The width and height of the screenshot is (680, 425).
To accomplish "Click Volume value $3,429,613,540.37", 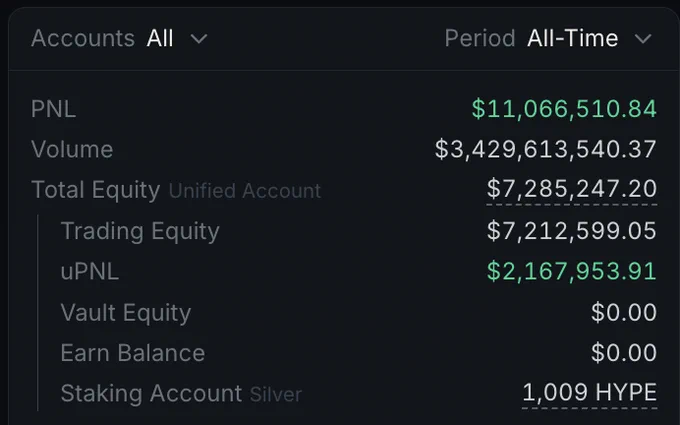I will pos(546,149).
